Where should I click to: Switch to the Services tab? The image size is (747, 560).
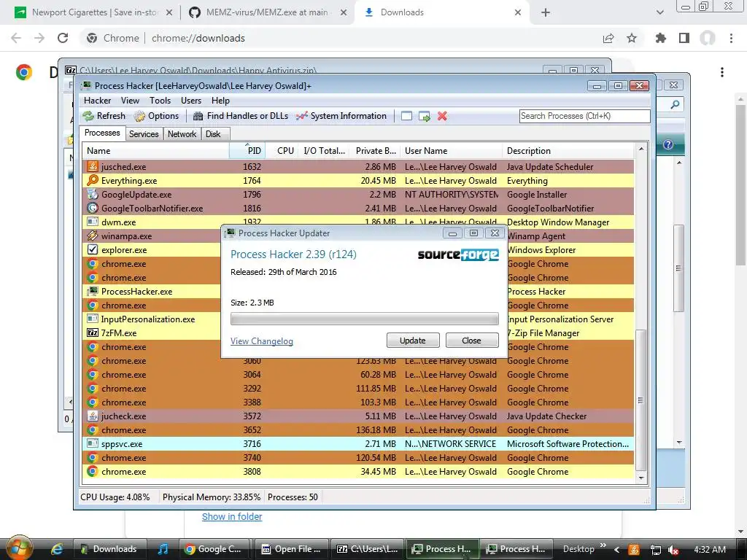point(144,134)
